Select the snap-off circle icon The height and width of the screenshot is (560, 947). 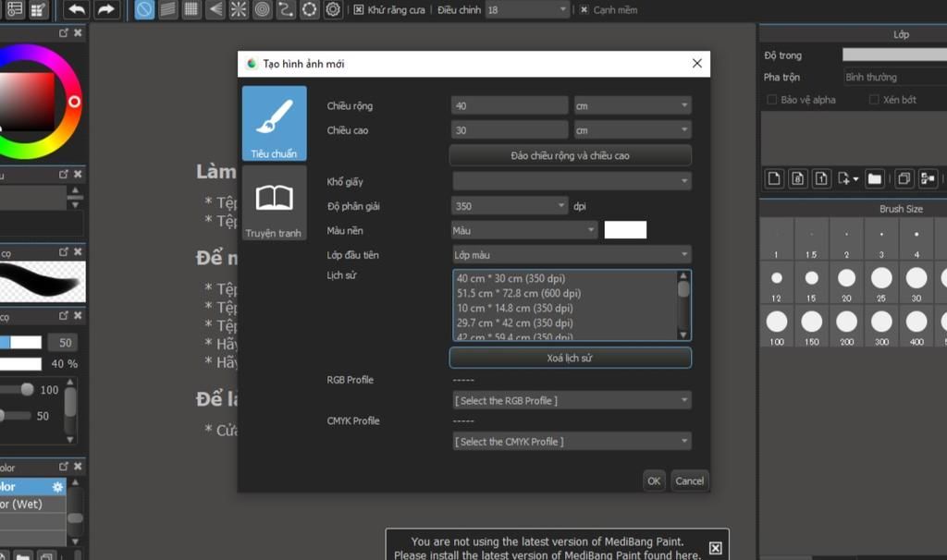pyautogui.click(x=144, y=9)
